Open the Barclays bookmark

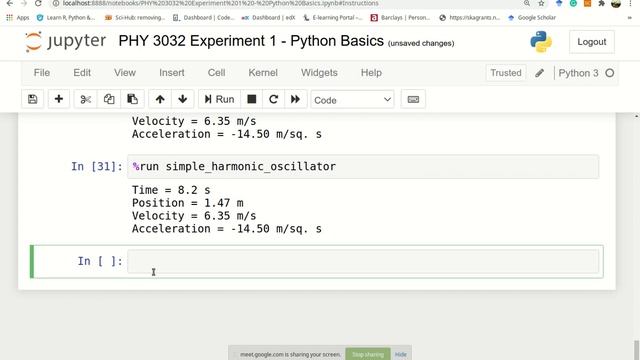pyautogui.click(x=400, y=18)
